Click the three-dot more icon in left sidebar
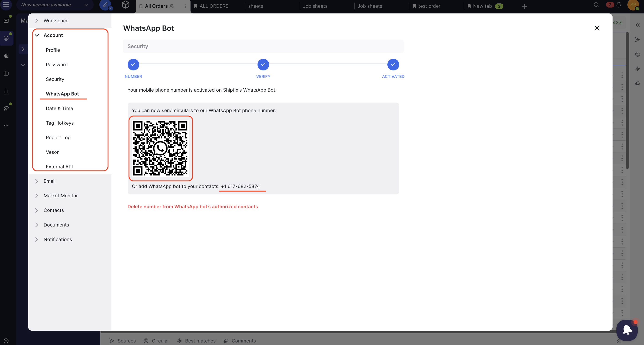The height and width of the screenshot is (345, 644). [6, 125]
